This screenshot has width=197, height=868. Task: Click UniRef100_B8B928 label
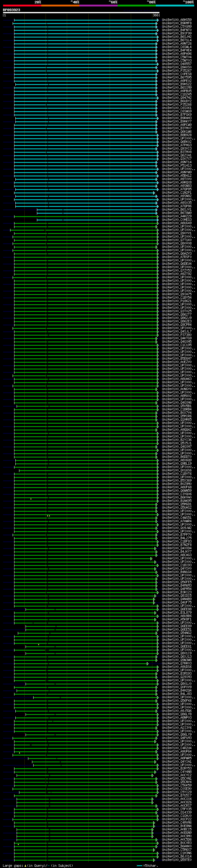click(x=177, y=135)
